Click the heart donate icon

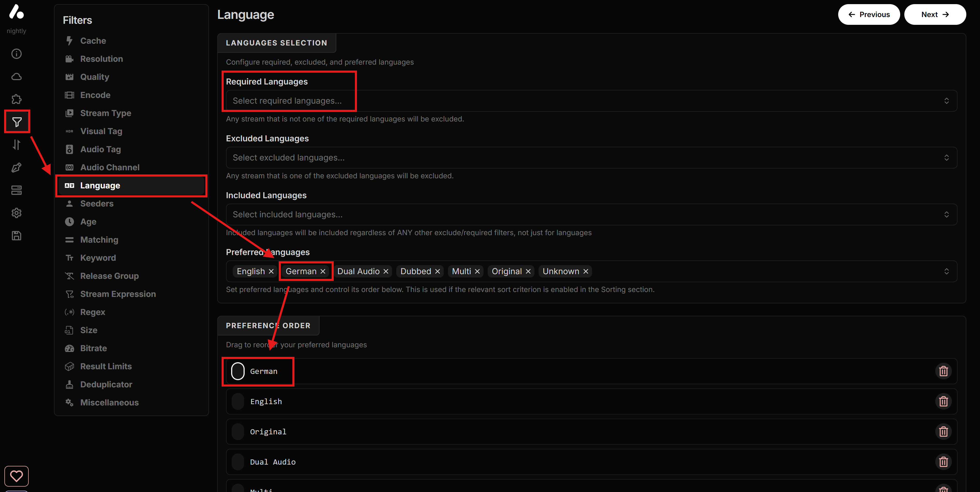(x=16, y=476)
